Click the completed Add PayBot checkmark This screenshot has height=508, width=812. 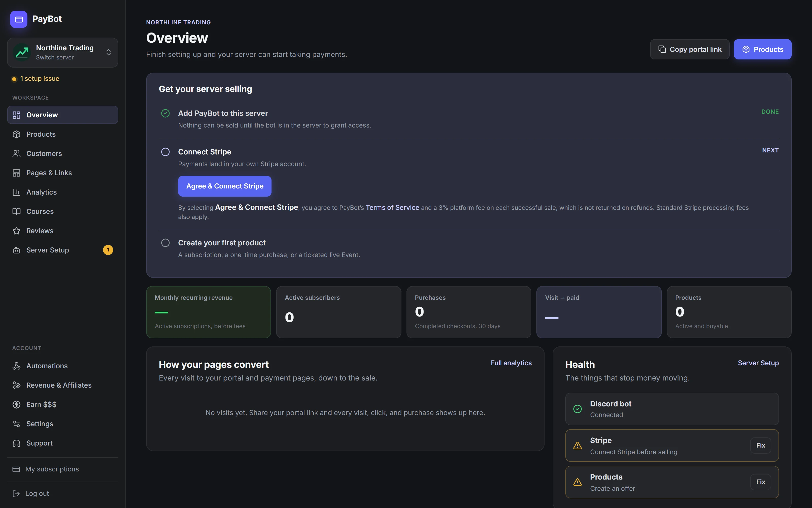point(165,113)
